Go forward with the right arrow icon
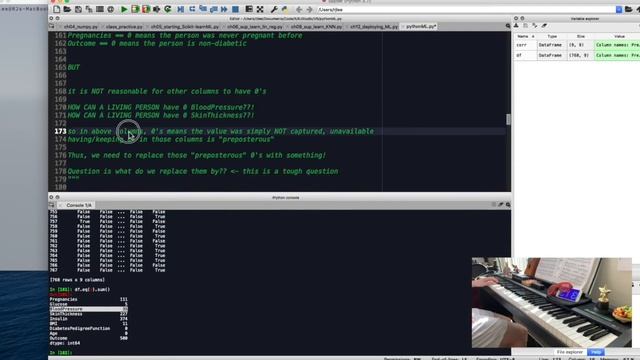 (309, 9)
